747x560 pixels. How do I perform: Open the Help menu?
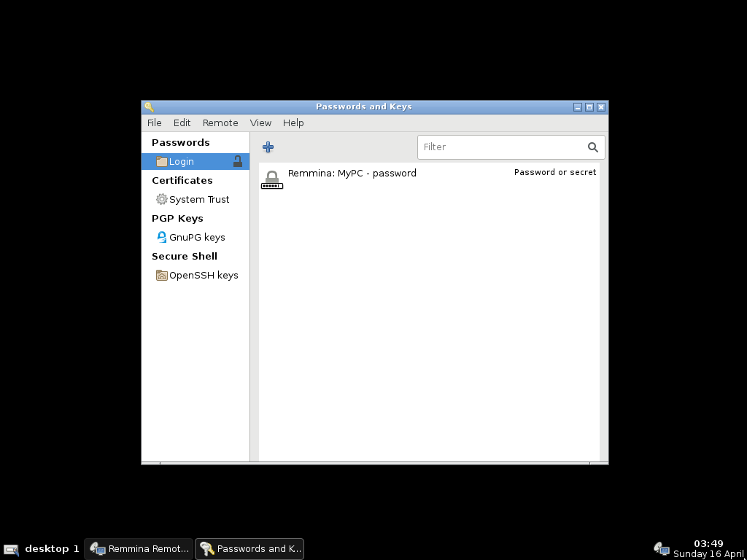click(x=293, y=122)
